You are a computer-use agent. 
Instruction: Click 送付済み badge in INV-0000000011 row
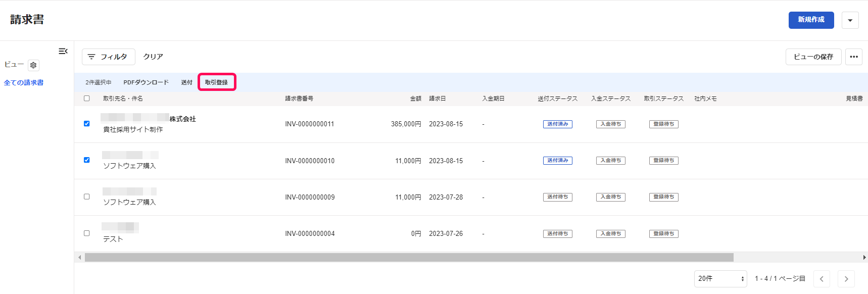click(x=558, y=124)
